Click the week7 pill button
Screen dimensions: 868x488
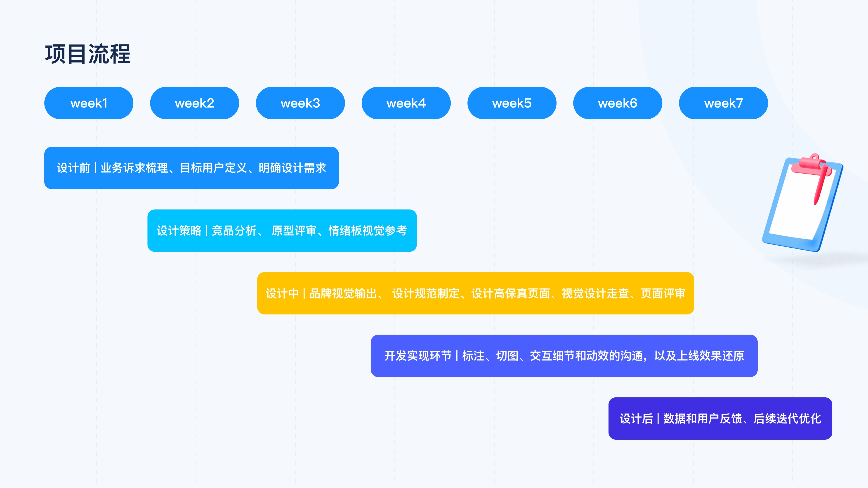tap(723, 103)
